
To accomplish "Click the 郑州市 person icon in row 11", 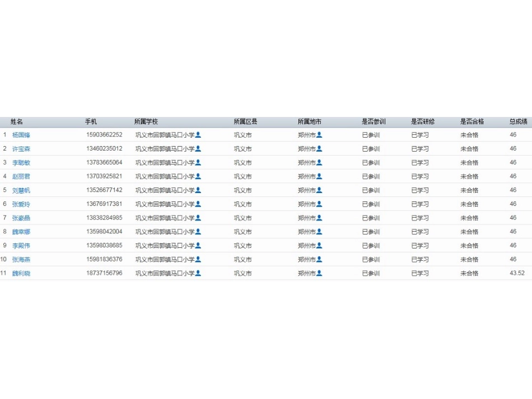I will click(319, 273).
